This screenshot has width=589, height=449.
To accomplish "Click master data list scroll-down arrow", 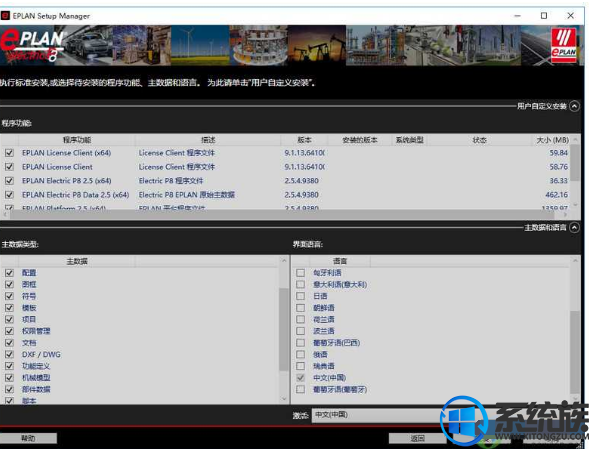I will [x=284, y=399].
